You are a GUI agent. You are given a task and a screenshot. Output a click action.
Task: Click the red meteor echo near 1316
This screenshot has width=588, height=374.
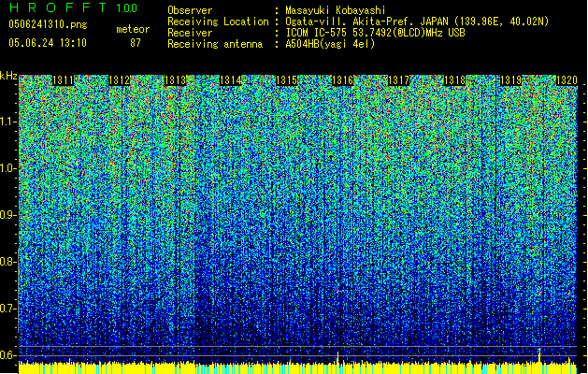pos(337,290)
